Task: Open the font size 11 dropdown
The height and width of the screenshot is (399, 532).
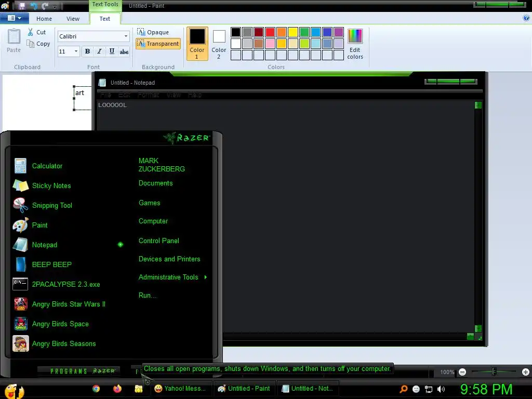Action: (76, 51)
